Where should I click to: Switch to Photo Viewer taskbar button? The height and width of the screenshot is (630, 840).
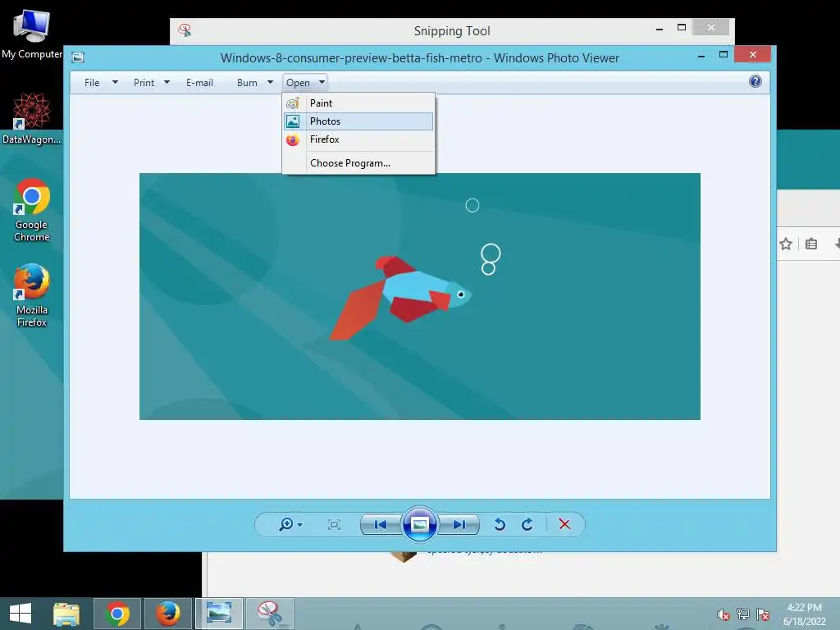tap(219, 614)
